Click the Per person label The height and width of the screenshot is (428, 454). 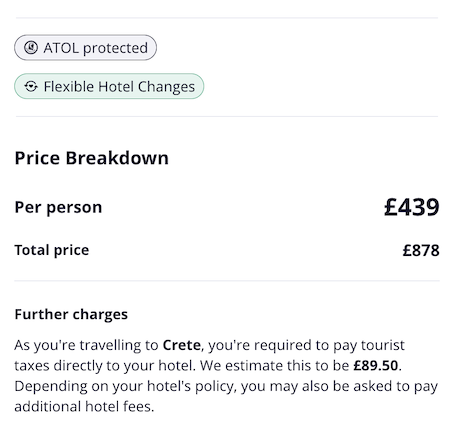point(58,208)
